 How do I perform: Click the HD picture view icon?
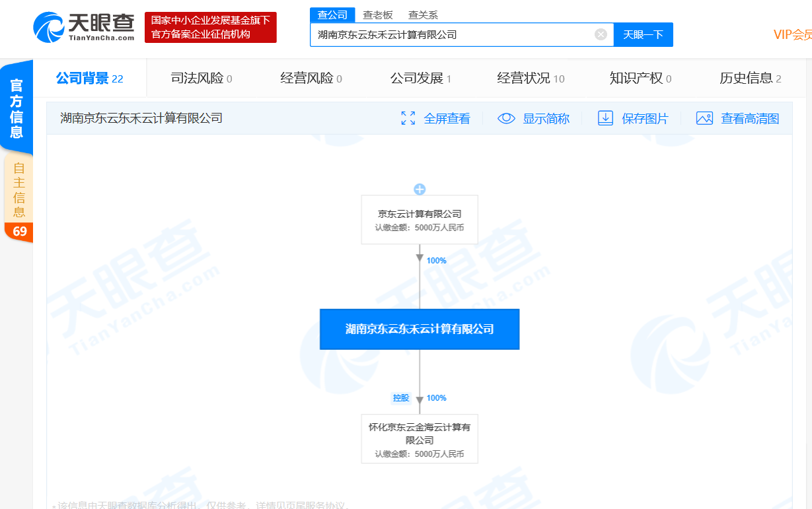tap(704, 118)
